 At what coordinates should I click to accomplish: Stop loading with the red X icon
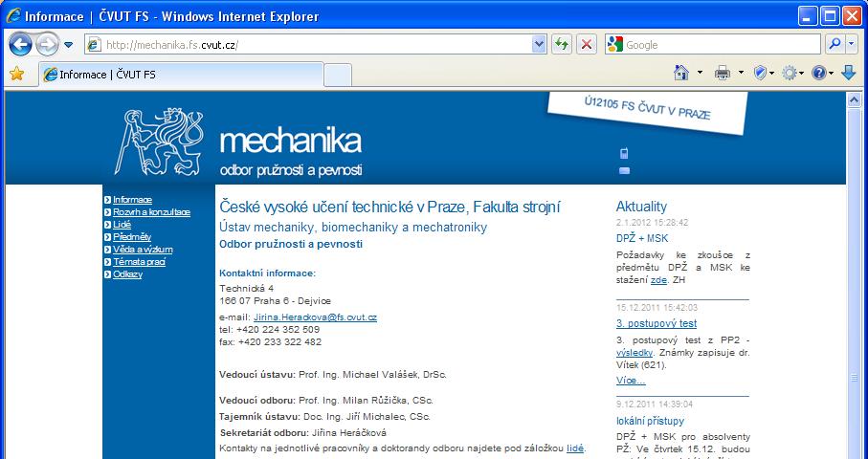[587, 45]
